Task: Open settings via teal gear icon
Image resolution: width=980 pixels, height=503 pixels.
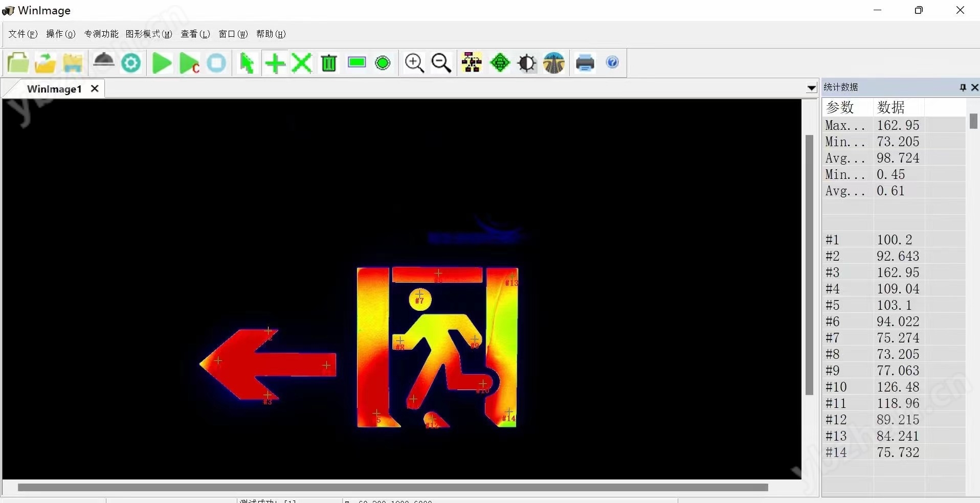Action: pos(131,63)
